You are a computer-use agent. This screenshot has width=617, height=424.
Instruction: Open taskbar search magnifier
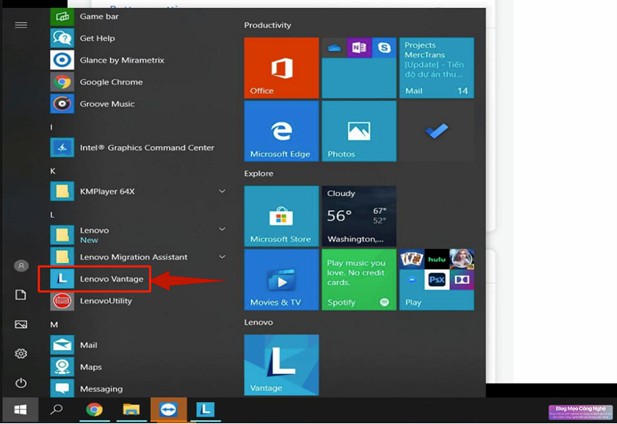click(56, 409)
